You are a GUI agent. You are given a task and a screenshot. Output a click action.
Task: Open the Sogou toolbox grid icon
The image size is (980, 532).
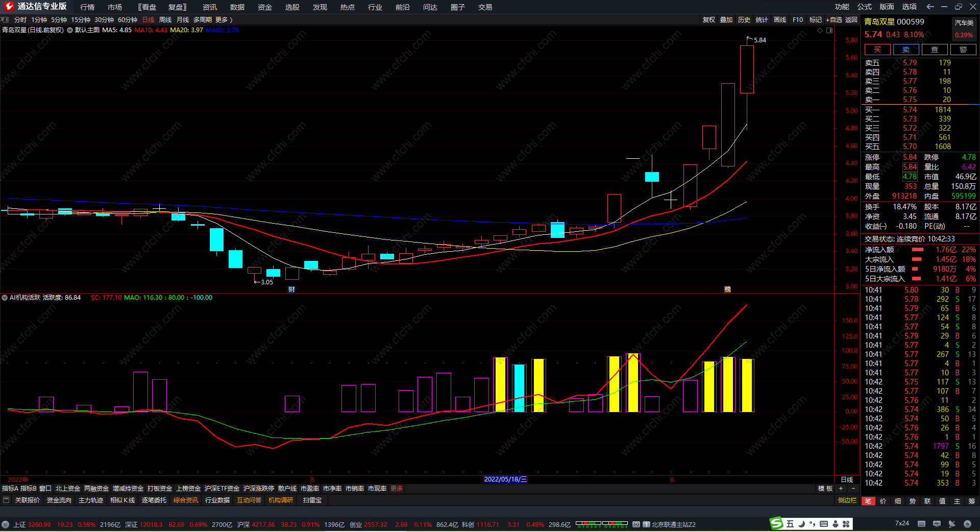click(846, 524)
